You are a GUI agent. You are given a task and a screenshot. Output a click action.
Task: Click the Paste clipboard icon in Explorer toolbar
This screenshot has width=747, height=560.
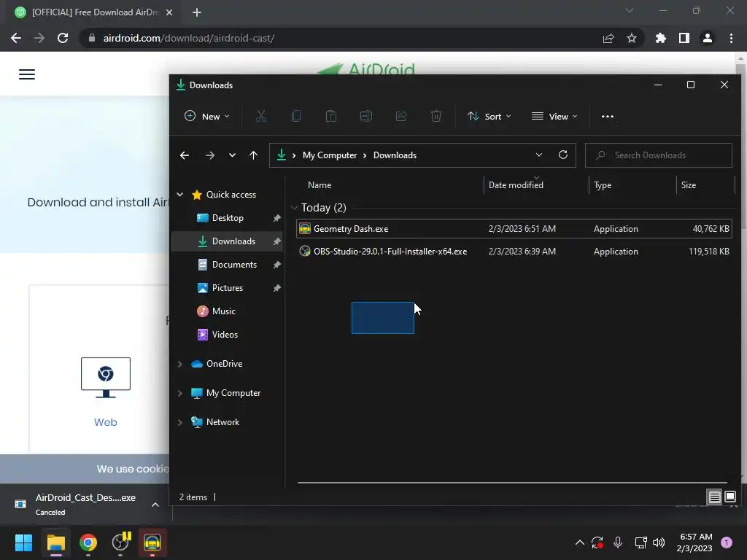pos(331,116)
